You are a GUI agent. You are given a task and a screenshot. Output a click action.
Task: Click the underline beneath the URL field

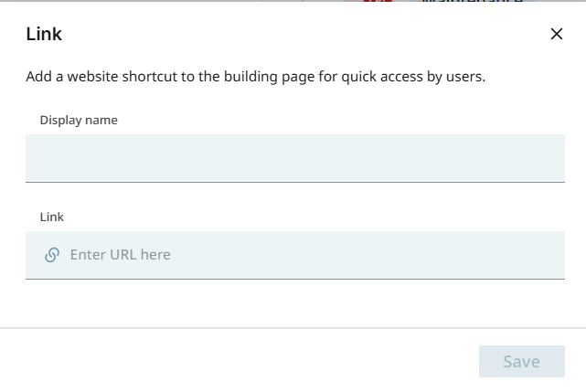coord(294,279)
